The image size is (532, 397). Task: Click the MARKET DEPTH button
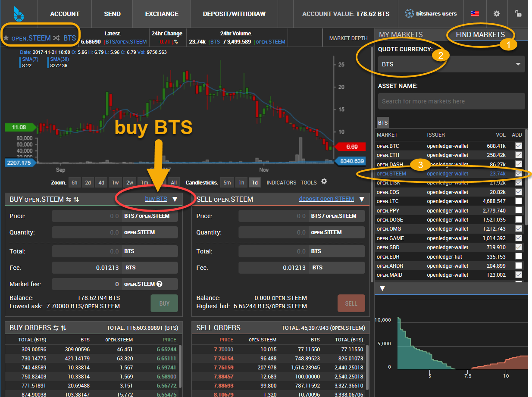pos(348,38)
